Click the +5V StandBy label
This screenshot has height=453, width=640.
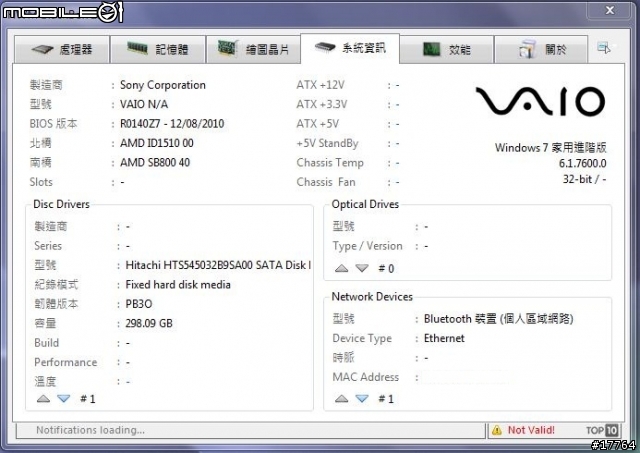point(327,143)
